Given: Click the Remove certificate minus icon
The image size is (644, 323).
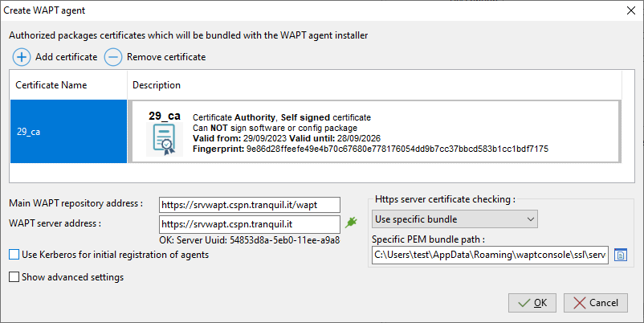Looking at the screenshot, I should point(114,57).
